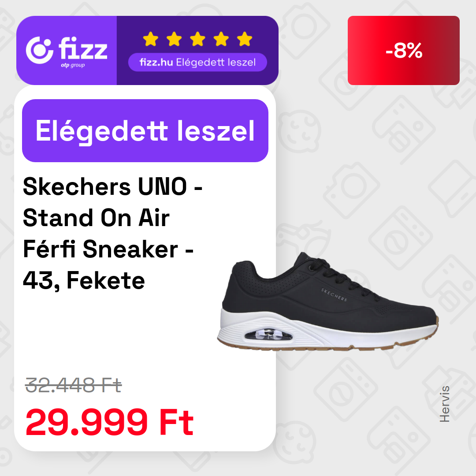The image size is (476, 476).
Task: Click the air bubble window in sole
Action: tap(269, 335)
